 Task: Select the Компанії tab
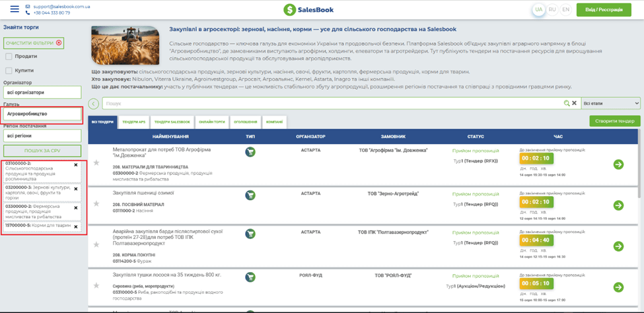(x=274, y=122)
